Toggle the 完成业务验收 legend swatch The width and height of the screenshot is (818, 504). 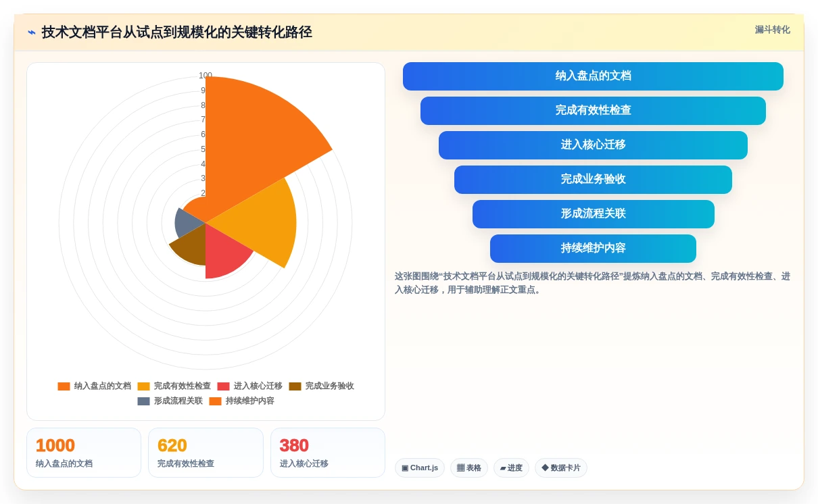point(295,386)
